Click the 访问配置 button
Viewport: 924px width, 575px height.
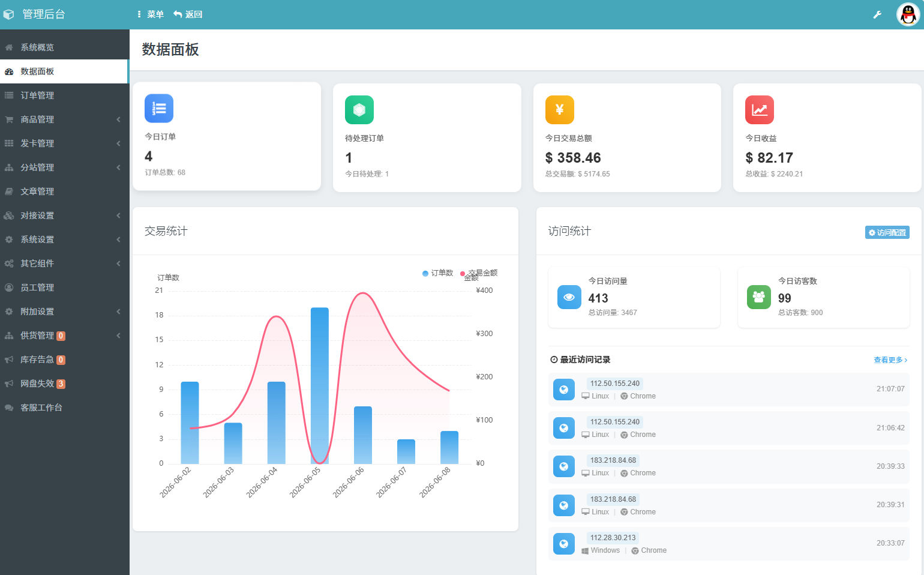click(887, 232)
